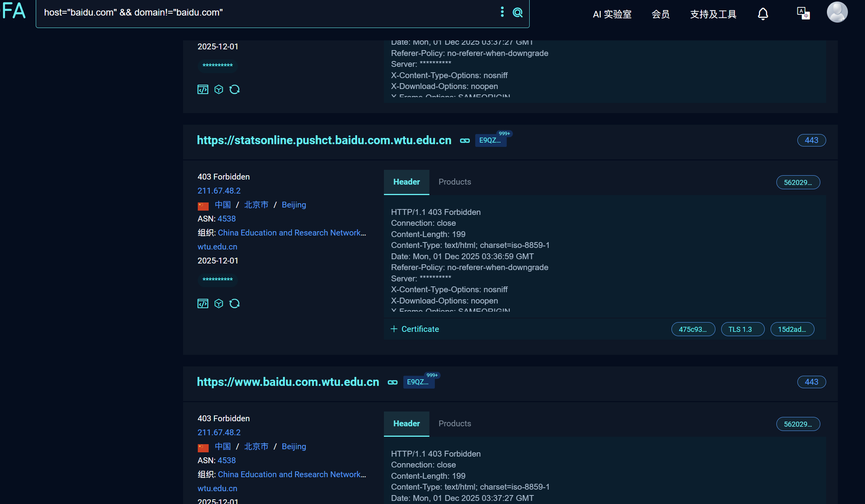Screen dimensions: 865x504
Task: Click the language translate icon
Action: [803, 13]
